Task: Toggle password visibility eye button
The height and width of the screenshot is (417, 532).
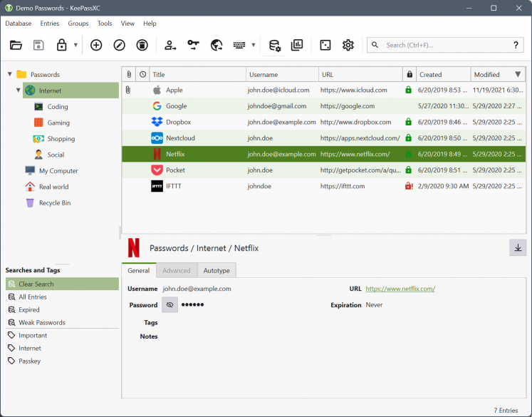Action: [x=169, y=305]
